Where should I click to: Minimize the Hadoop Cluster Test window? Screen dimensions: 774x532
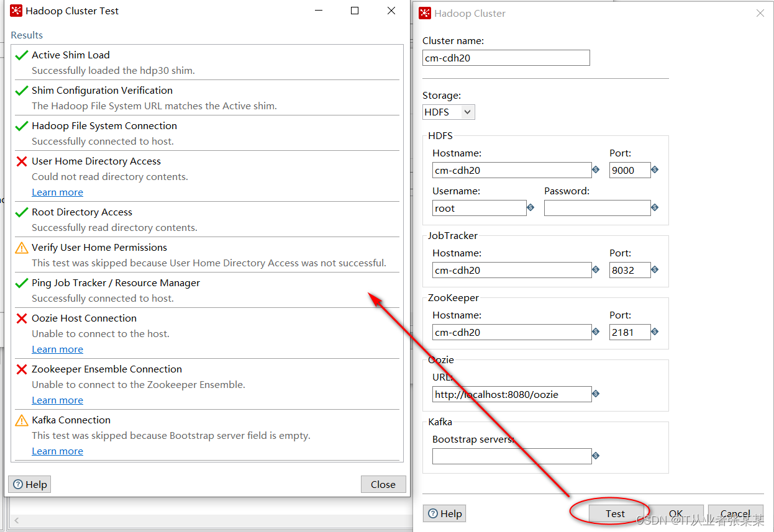click(319, 11)
